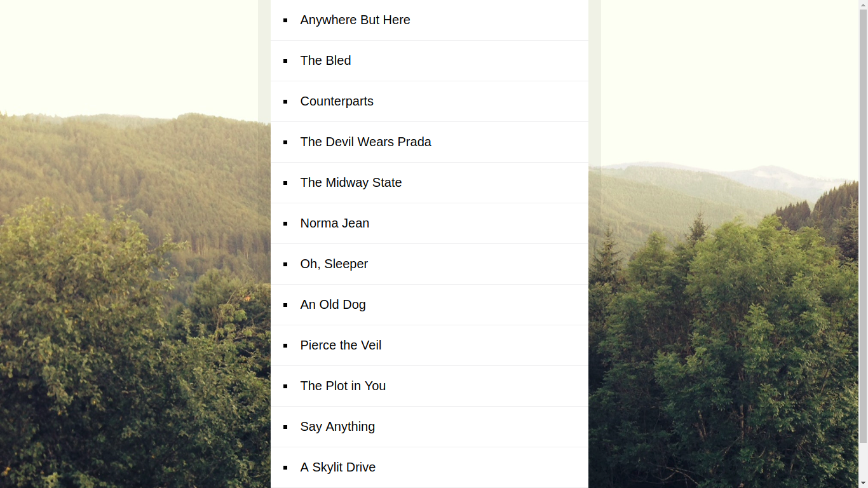Click the bullet beside Norma Jean

(x=285, y=224)
